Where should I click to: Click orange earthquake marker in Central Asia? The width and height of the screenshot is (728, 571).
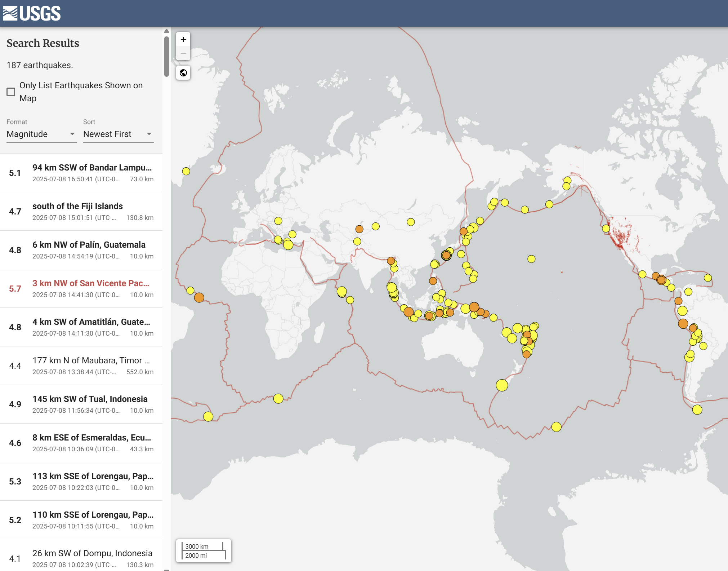click(x=359, y=229)
